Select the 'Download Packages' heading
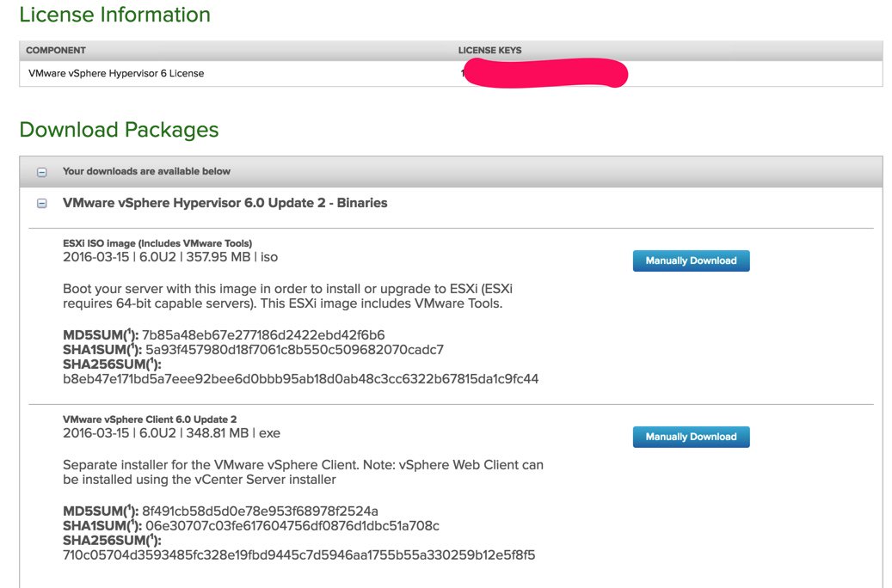 [119, 130]
